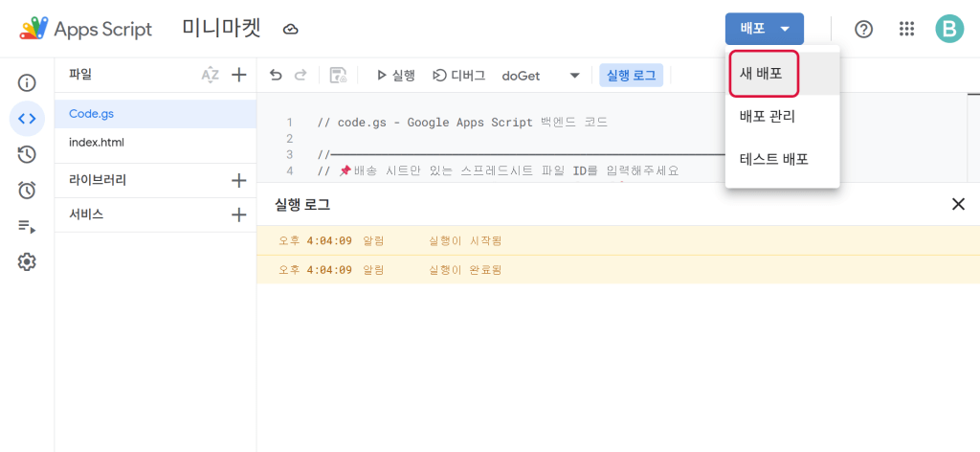
Task: Add a library with the plus icon
Action: [239, 179]
